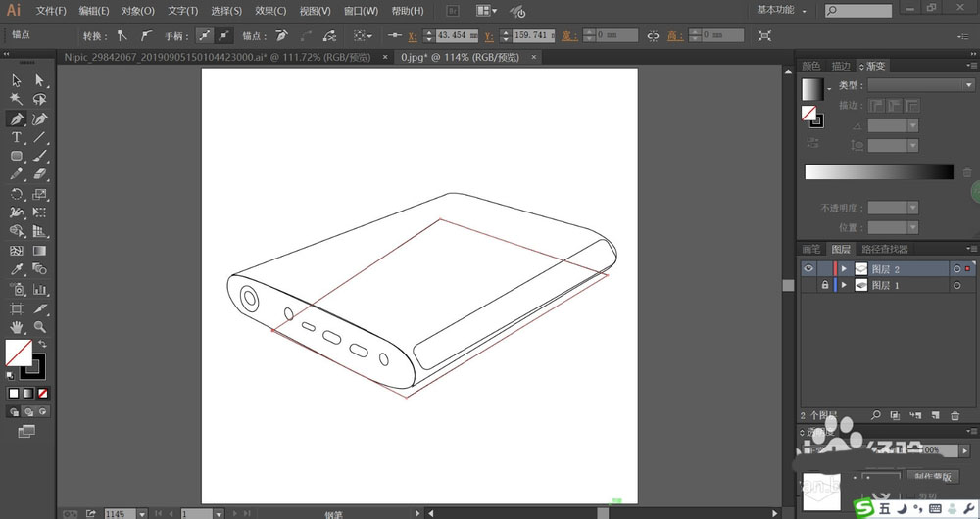Toggle visibility of 图层 2
This screenshot has width=980, height=519.
point(808,268)
